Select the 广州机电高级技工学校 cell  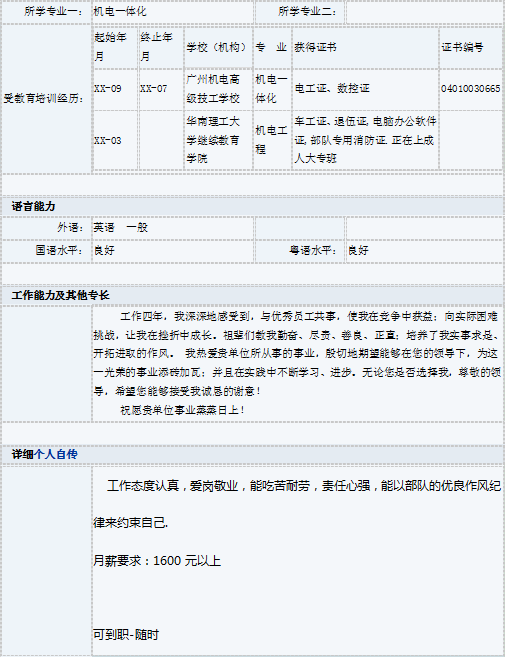coord(218,89)
